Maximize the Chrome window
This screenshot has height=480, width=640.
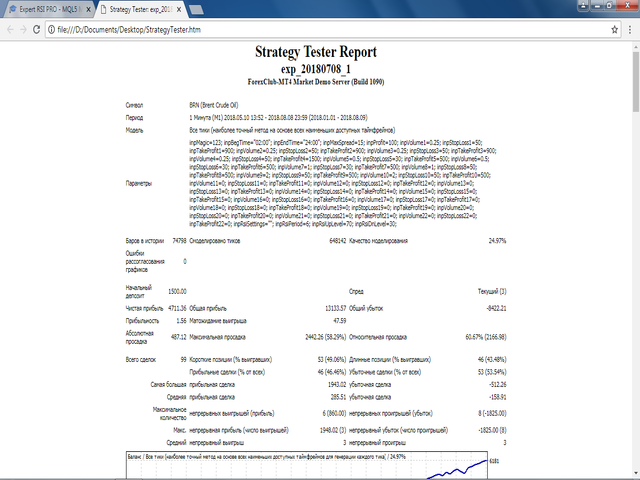[609, 5]
